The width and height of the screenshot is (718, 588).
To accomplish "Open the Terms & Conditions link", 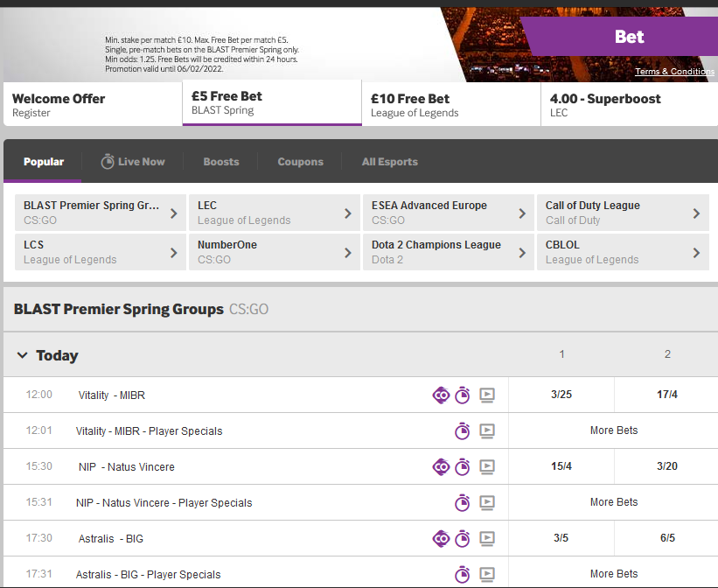I will 674,72.
